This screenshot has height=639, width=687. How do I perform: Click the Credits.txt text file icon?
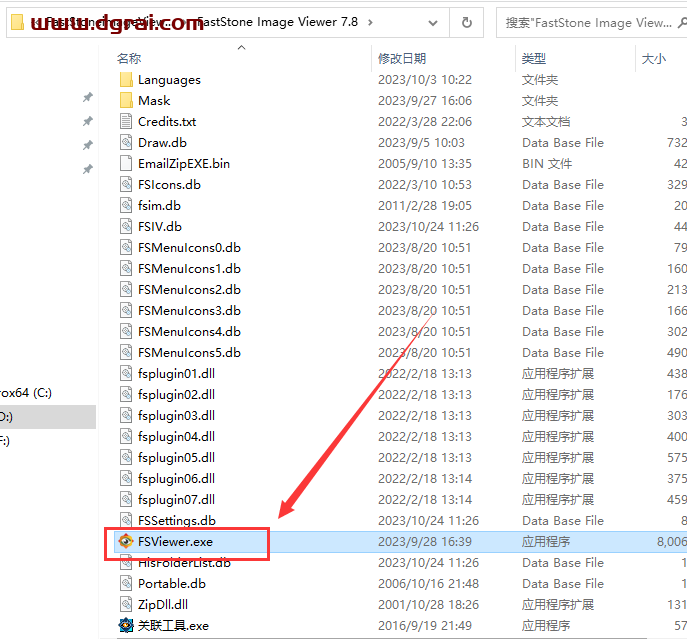126,121
